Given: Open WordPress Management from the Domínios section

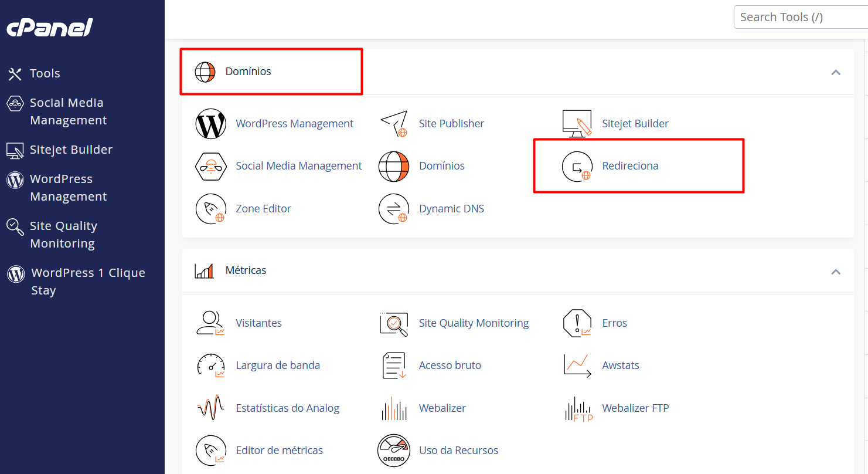Looking at the screenshot, I should click(x=294, y=123).
